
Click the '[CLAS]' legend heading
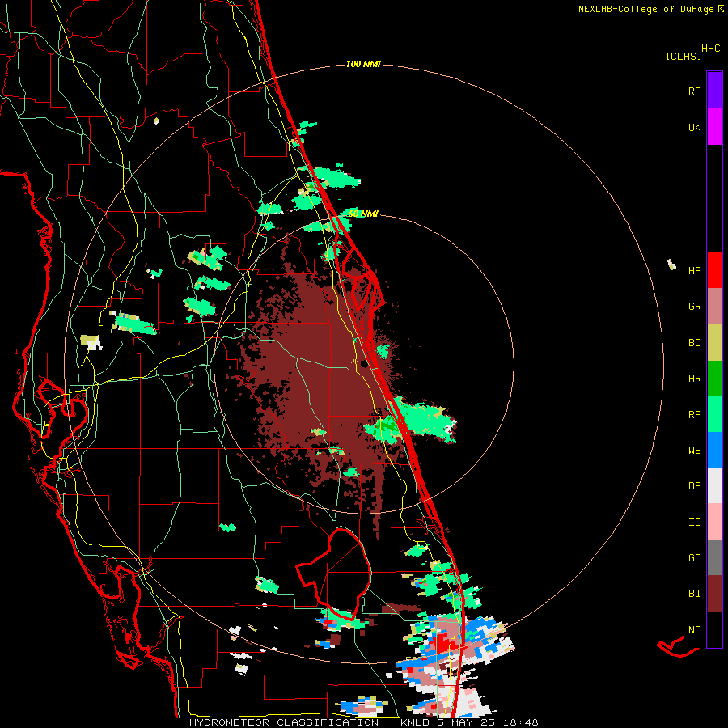(x=684, y=57)
